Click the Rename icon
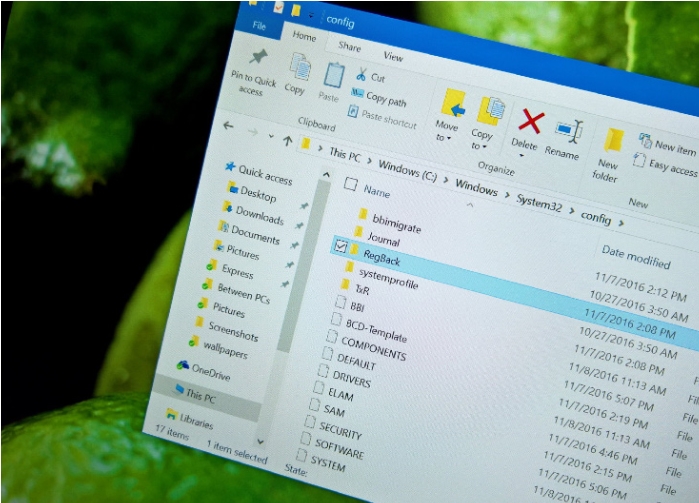The image size is (699, 503). tap(569, 132)
